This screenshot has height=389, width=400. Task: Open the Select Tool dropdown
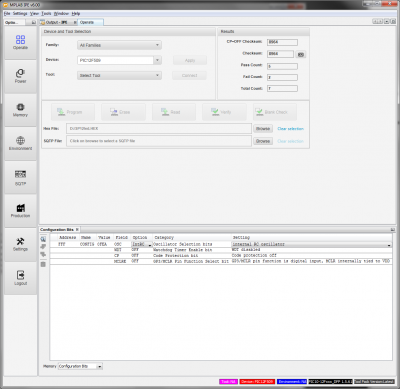(119, 75)
